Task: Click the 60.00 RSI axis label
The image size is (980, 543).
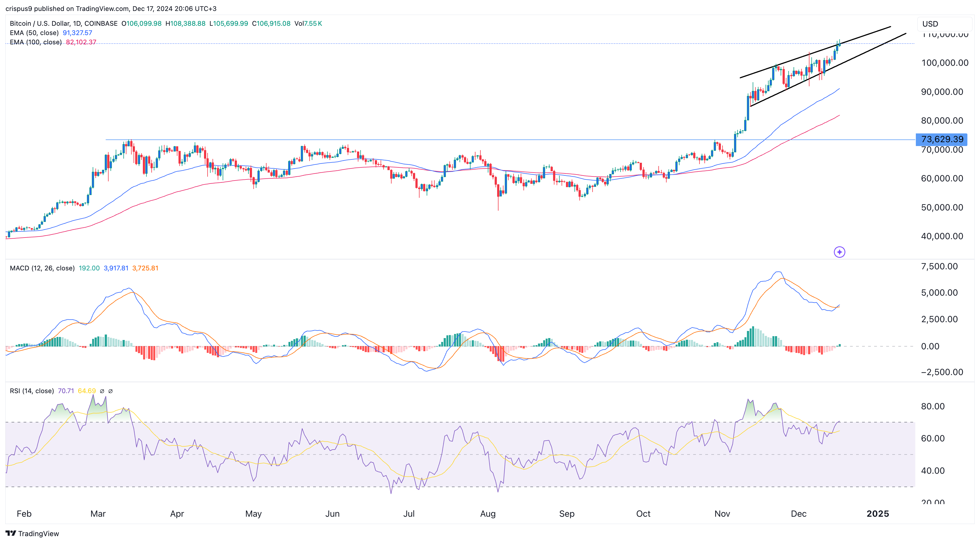Action: [933, 438]
